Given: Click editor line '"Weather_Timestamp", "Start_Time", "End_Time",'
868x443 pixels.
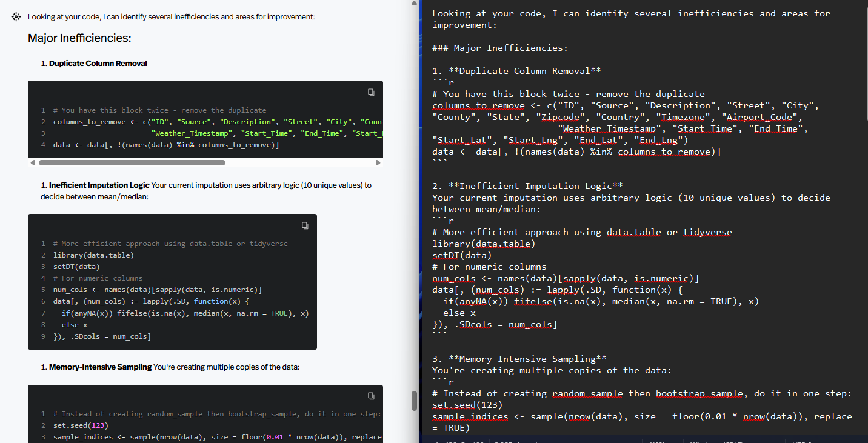Looking at the screenshot, I should (x=683, y=128).
